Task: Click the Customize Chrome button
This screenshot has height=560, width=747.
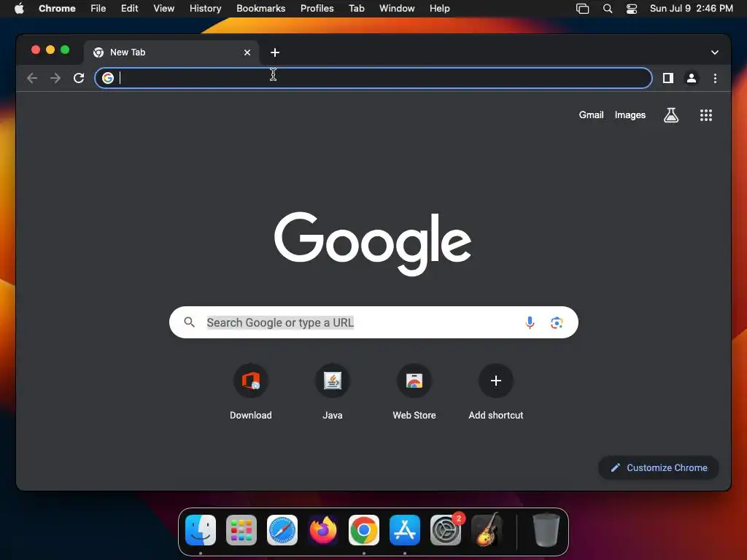Action: 659,467
